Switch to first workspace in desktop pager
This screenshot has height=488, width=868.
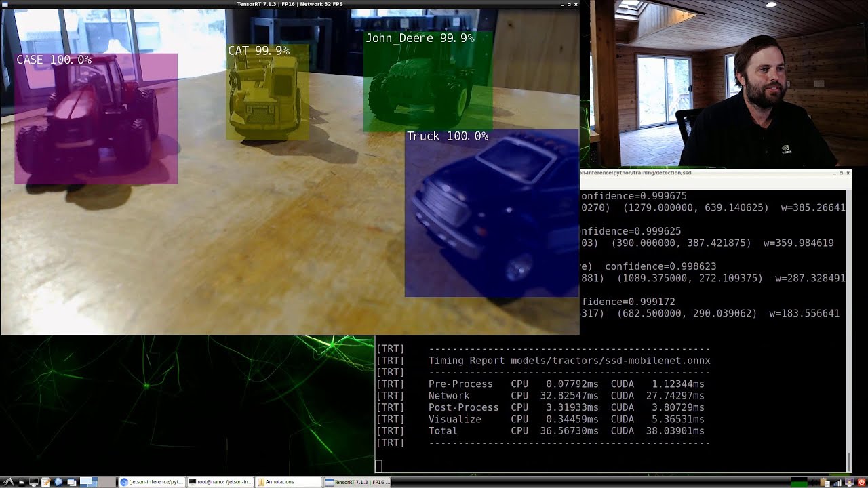pyautogui.click(x=89, y=482)
